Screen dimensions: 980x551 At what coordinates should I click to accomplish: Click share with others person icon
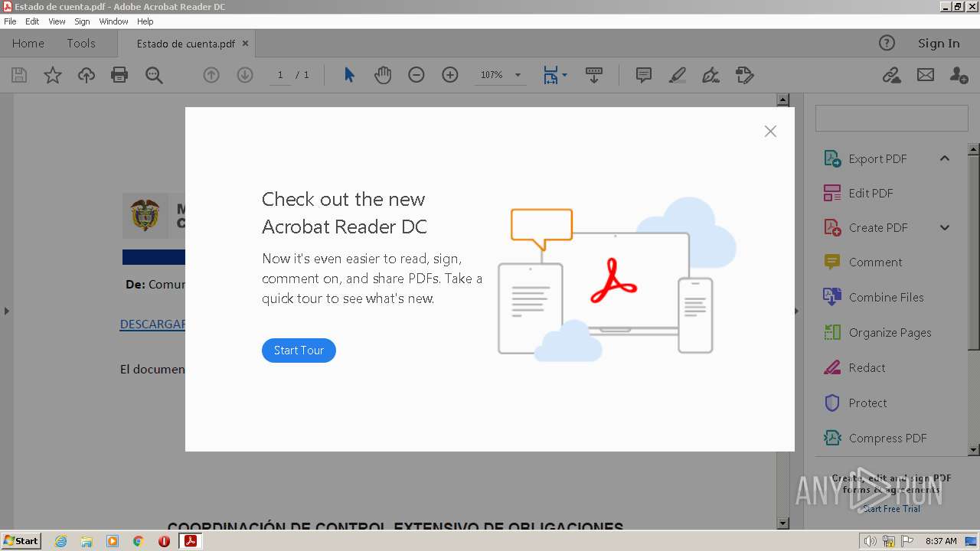pos(959,75)
